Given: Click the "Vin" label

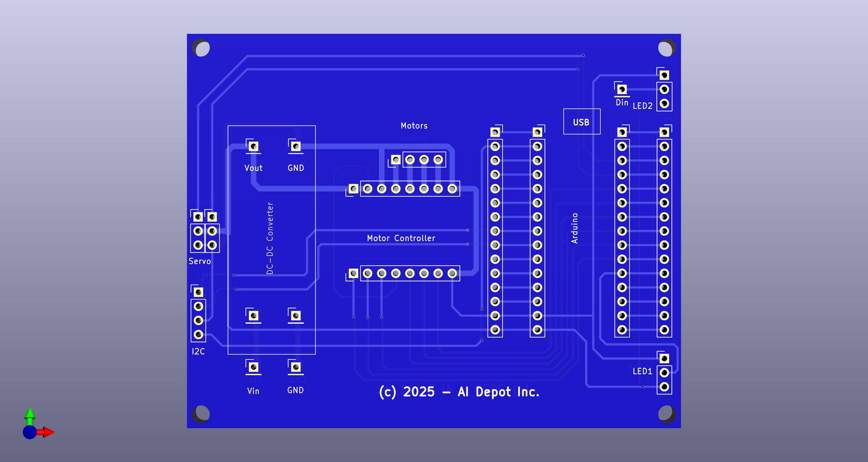Looking at the screenshot, I should (253, 391).
